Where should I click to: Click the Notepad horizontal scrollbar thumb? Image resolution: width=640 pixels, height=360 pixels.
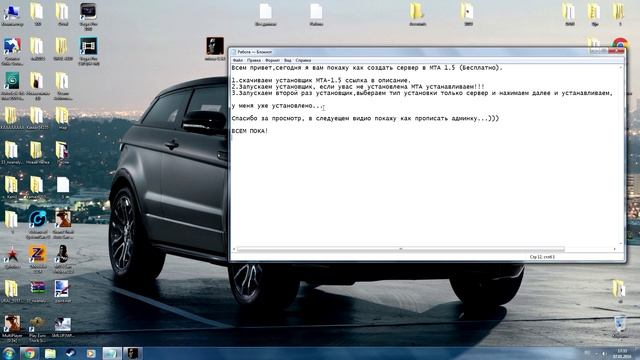click(x=401, y=249)
